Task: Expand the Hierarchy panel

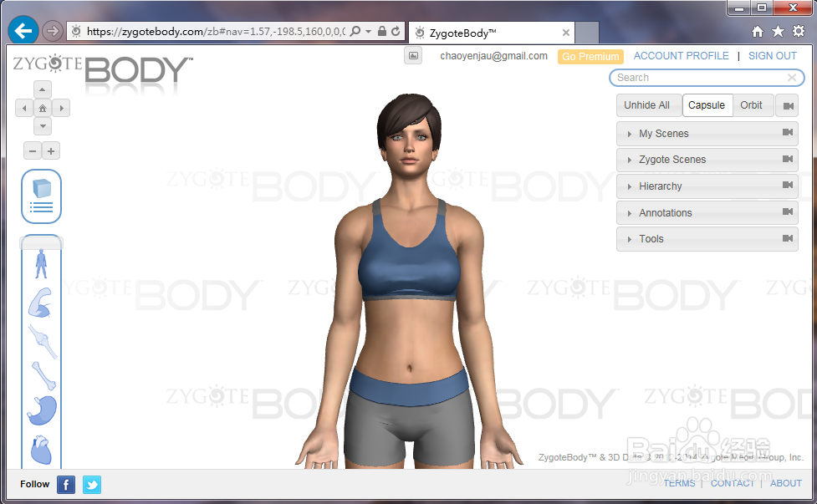Action: [707, 186]
